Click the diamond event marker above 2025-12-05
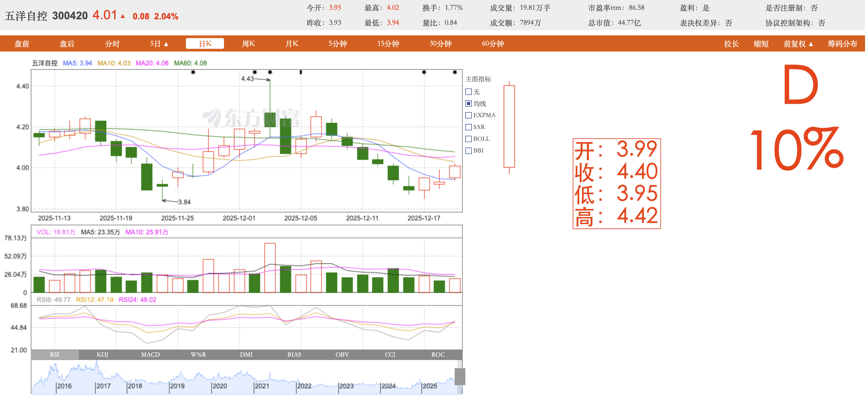Image resolution: width=868 pixels, height=398 pixels. pos(301,72)
